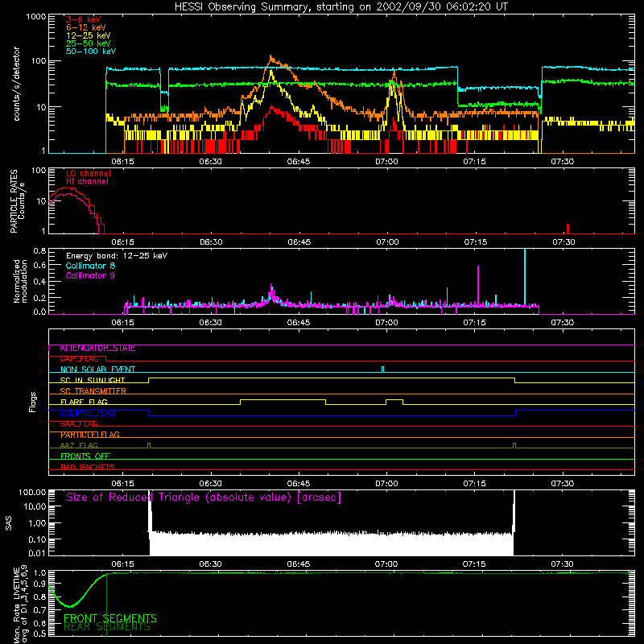Viewport: 644px width, 644px height.
Task: Click the livetime dip minimum in bottom plot
Action: point(70,606)
